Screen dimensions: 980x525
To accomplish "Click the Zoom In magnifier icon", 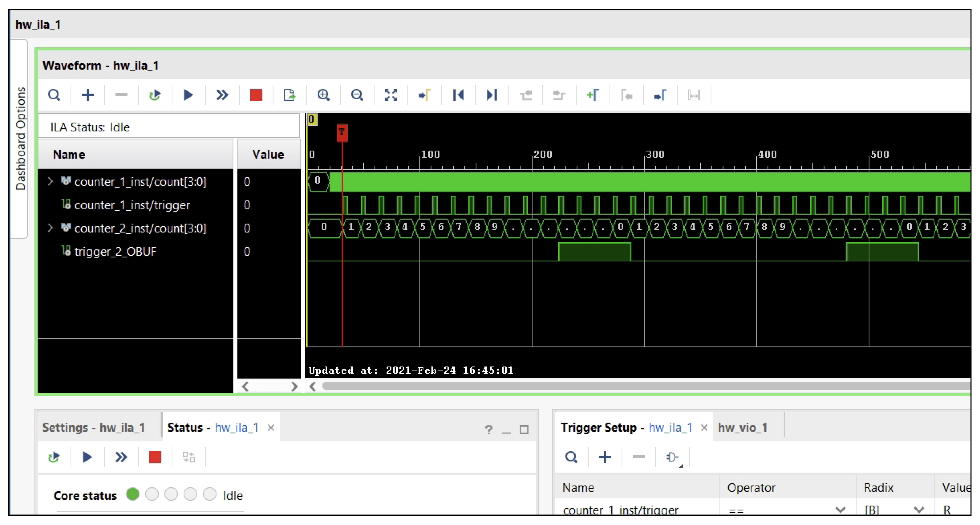I will tap(323, 95).
